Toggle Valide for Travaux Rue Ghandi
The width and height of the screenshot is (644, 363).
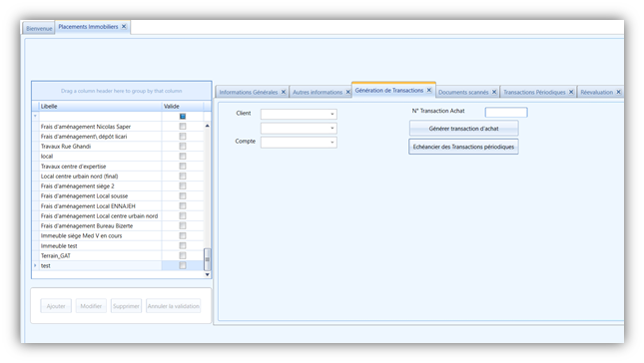pos(183,146)
